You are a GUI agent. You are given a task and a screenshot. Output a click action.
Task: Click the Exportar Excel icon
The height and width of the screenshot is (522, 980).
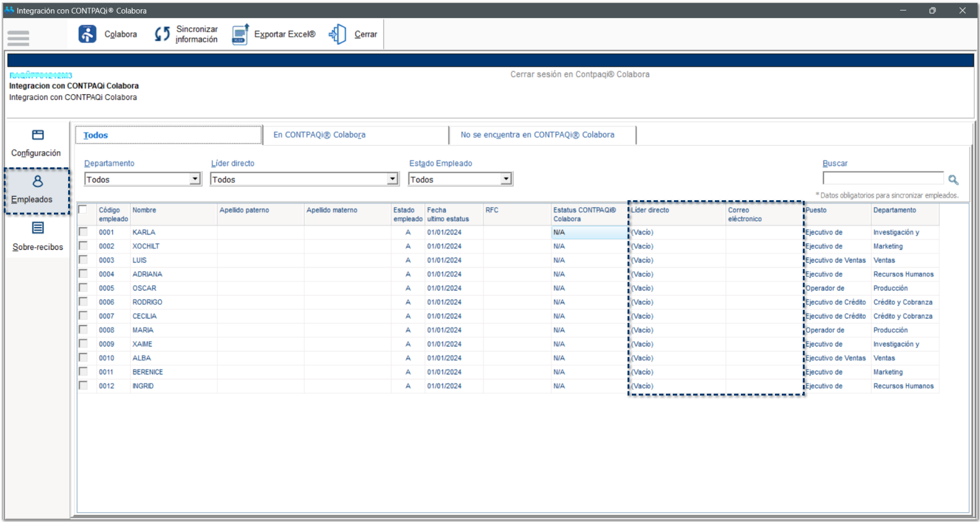pos(240,34)
